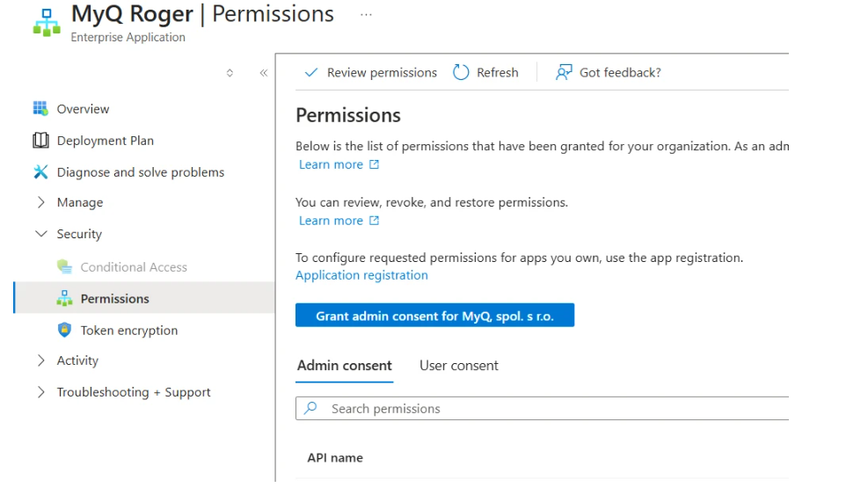The width and height of the screenshot is (868, 502).
Task: Click Refresh in the toolbar
Action: tap(485, 72)
